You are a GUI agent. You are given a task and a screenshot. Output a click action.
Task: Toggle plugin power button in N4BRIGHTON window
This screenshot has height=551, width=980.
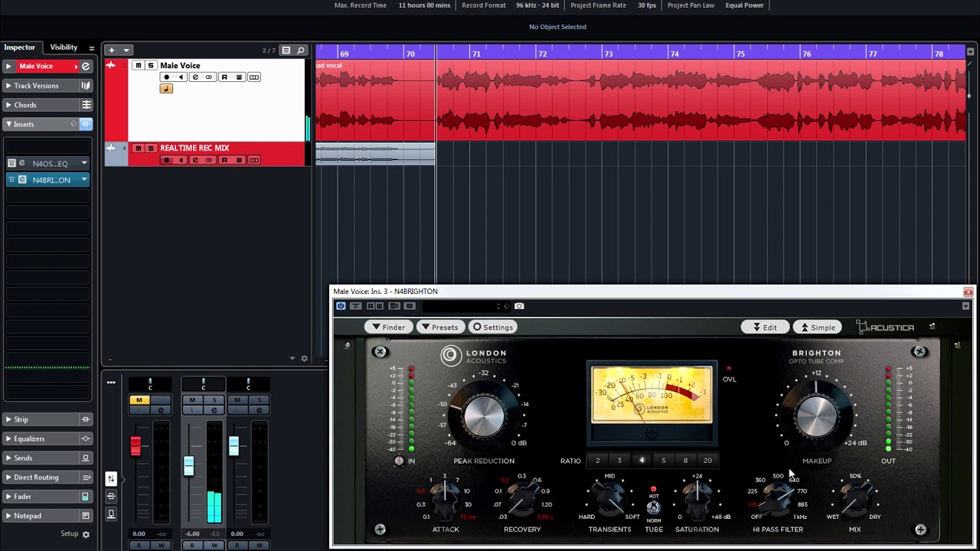(x=341, y=306)
